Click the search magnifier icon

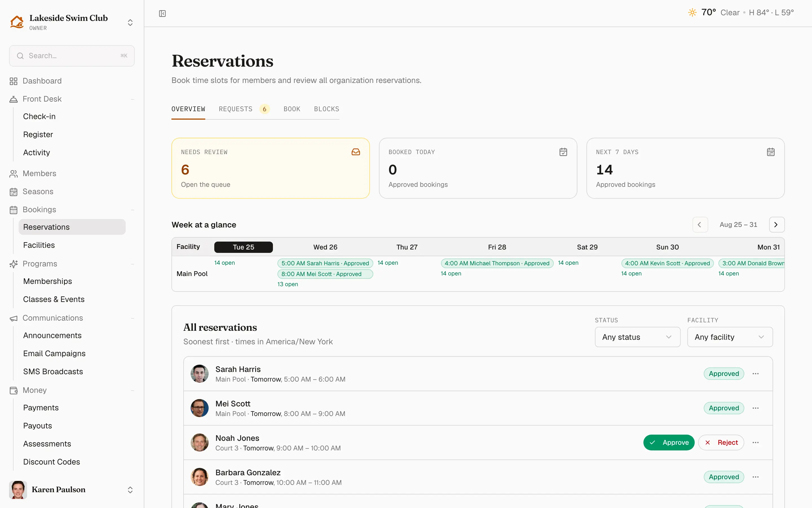(21, 56)
